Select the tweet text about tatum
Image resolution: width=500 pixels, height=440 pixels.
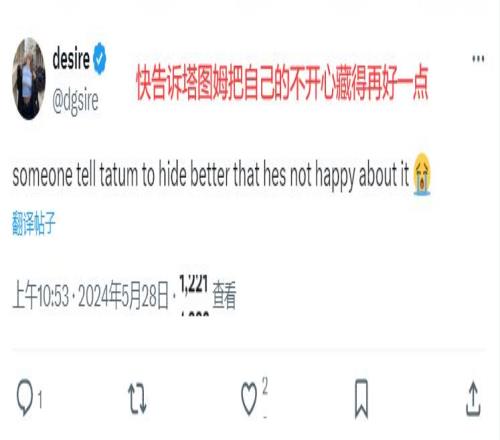(211, 174)
